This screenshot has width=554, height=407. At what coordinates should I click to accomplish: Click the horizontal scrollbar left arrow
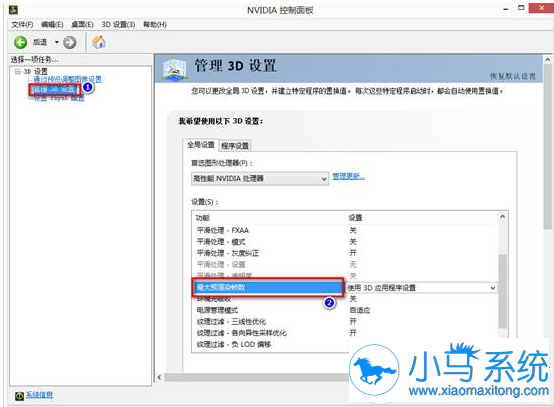tap(159, 377)
